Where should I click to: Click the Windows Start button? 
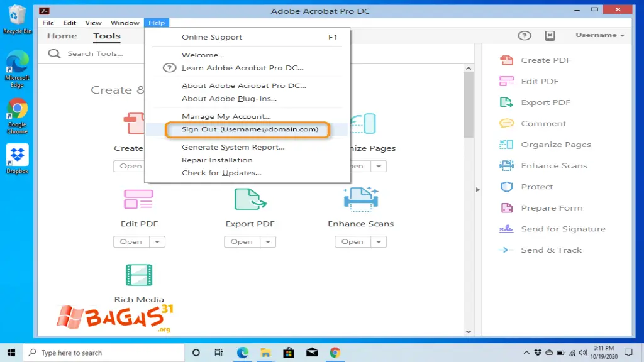pyautogui.click(x=11, y=353)
